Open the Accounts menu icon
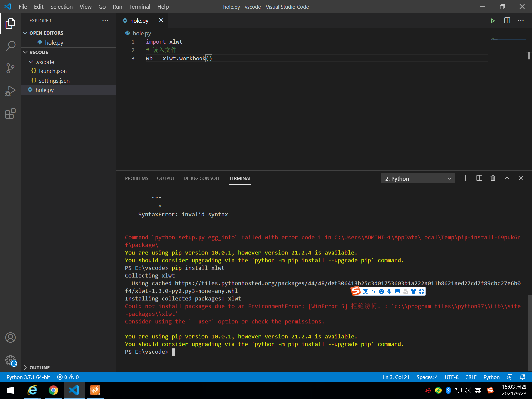The image size is (532, 399). pos(10,338)
